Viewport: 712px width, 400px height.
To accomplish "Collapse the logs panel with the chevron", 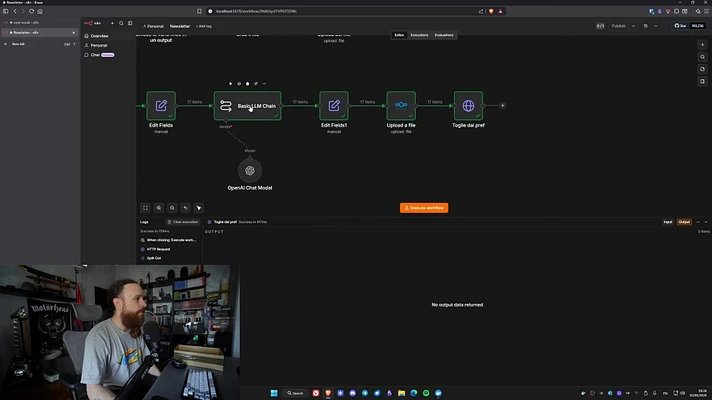I will tap(706, 222).
